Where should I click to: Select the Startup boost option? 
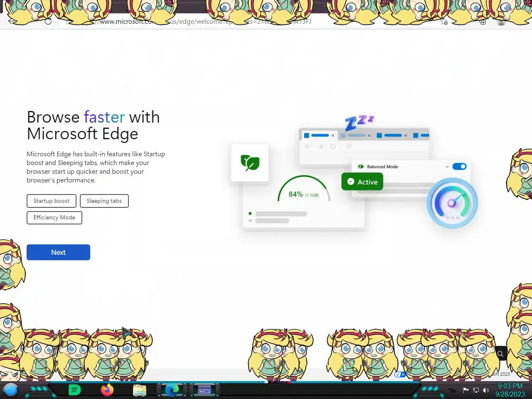tap(52, 201)
